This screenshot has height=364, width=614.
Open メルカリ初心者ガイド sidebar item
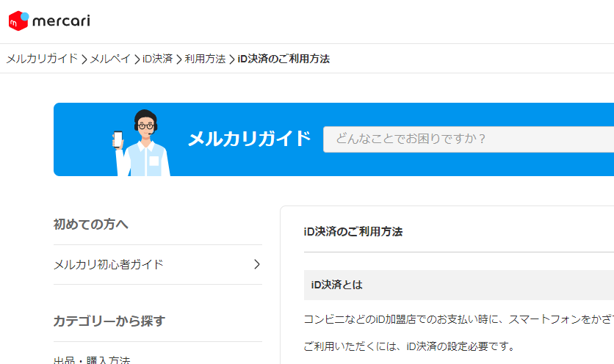click(x=158, y=265)
